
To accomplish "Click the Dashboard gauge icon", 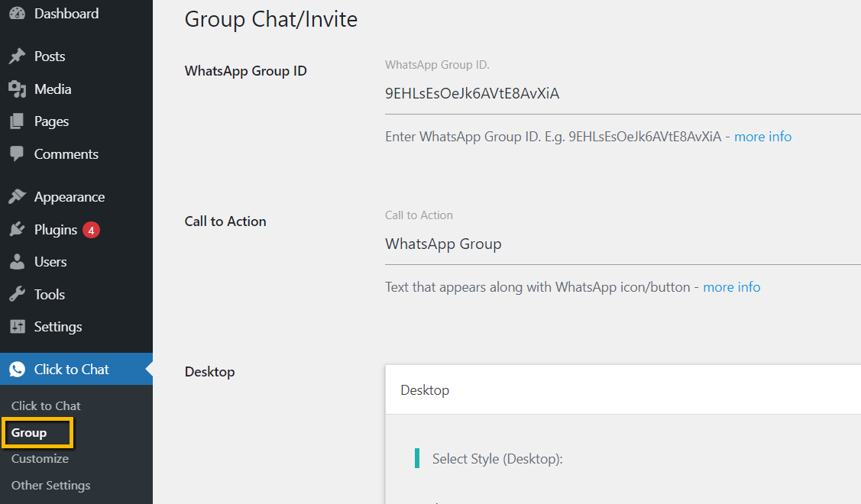I will [x=17, y=13].
